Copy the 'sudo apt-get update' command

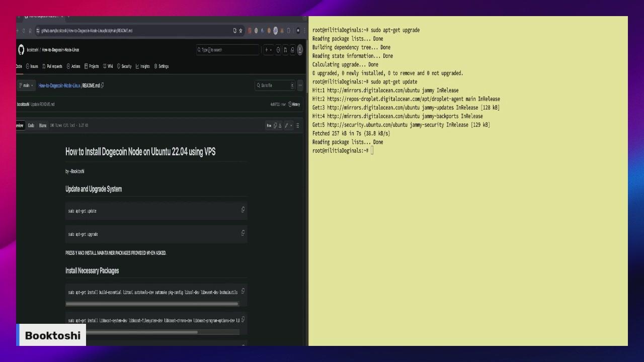coord(243,210)
